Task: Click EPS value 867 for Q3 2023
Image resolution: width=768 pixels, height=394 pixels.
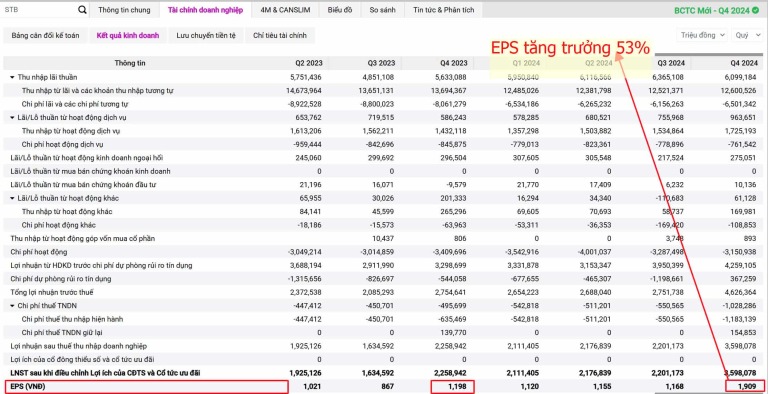Action: point(388,387)
